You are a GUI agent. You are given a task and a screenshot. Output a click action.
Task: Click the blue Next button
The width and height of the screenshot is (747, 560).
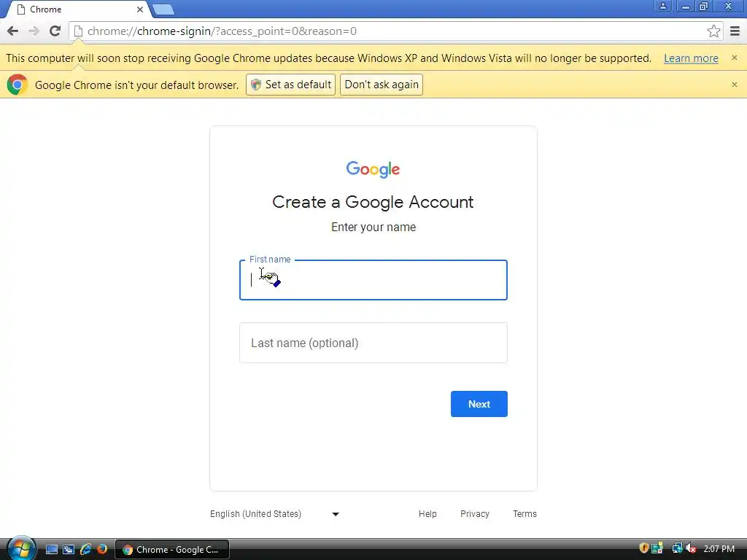[479, 404]
